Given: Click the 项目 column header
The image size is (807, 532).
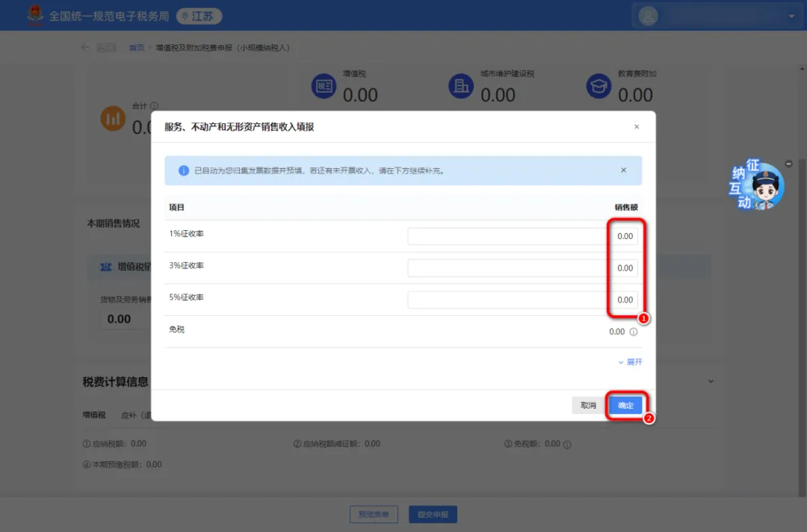Looking at the screenshot, I should pos(176,208).
